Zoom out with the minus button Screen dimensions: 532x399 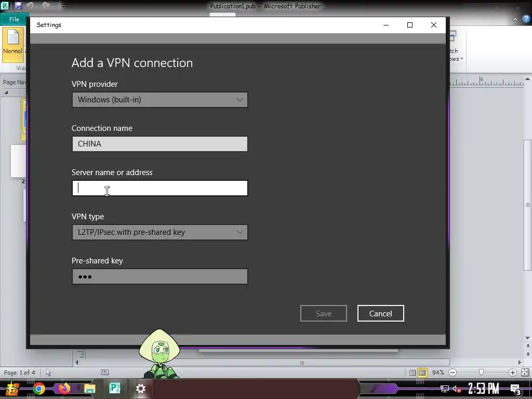pos(453,373)
